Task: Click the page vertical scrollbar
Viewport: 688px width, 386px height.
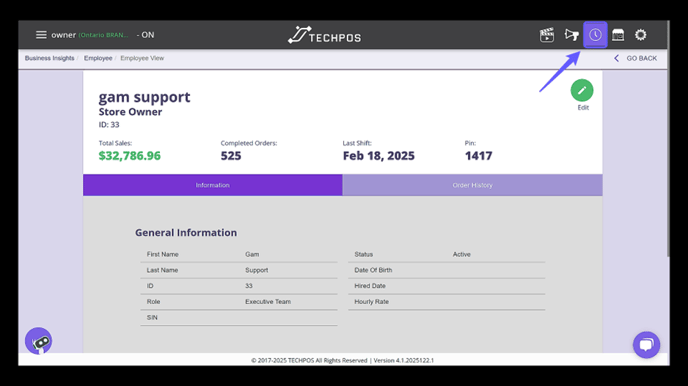Action: pos(668,138)
